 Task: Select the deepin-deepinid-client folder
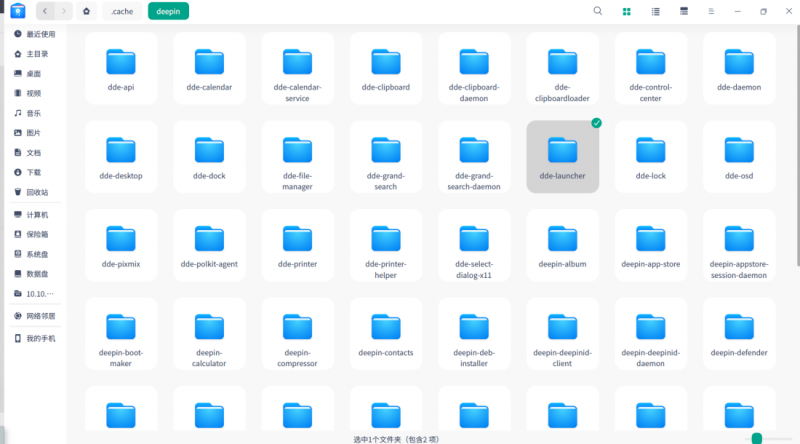pyautogui.click(x=562, y=334)
